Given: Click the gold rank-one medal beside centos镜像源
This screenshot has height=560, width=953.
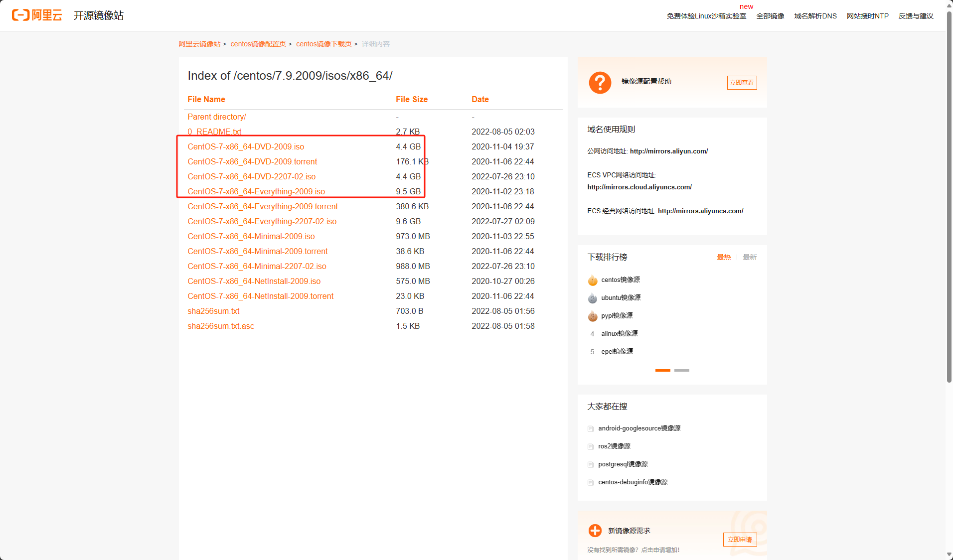Looking at the screenshot, I should 593,280.
